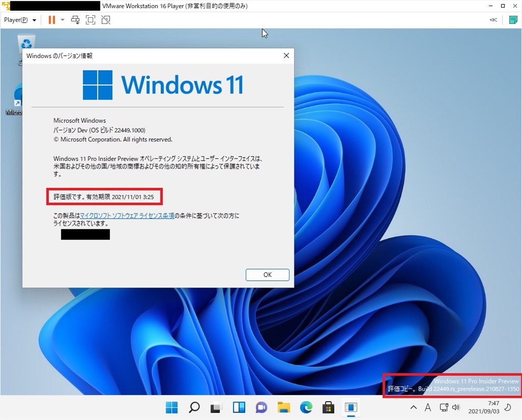Open clock showing 7:47 2021/09/03
This screenshot has height=420, width=522.
coord(484,407)
